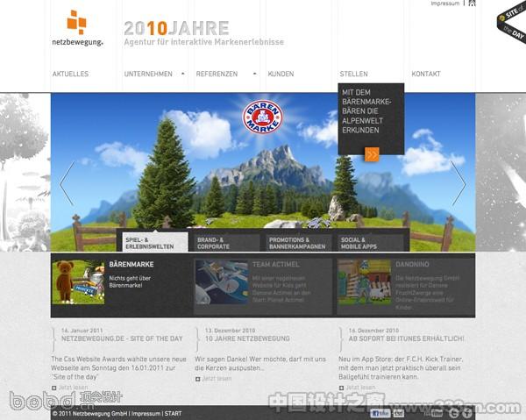
Task: Click Jetzt lesen under the iTunes news
Action: [360, 388]
